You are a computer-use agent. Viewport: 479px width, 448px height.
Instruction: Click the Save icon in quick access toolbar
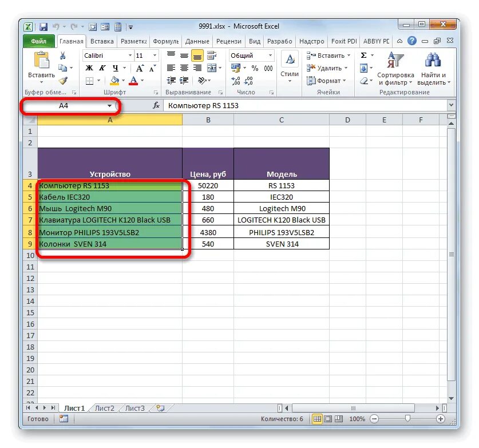[43, 27]
